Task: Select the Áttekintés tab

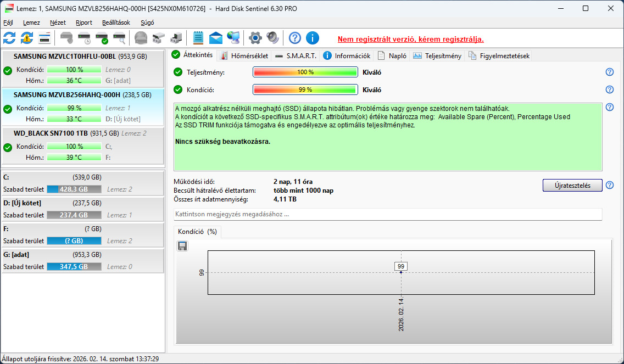Action: pyautogui.click(x=193, y=55)
